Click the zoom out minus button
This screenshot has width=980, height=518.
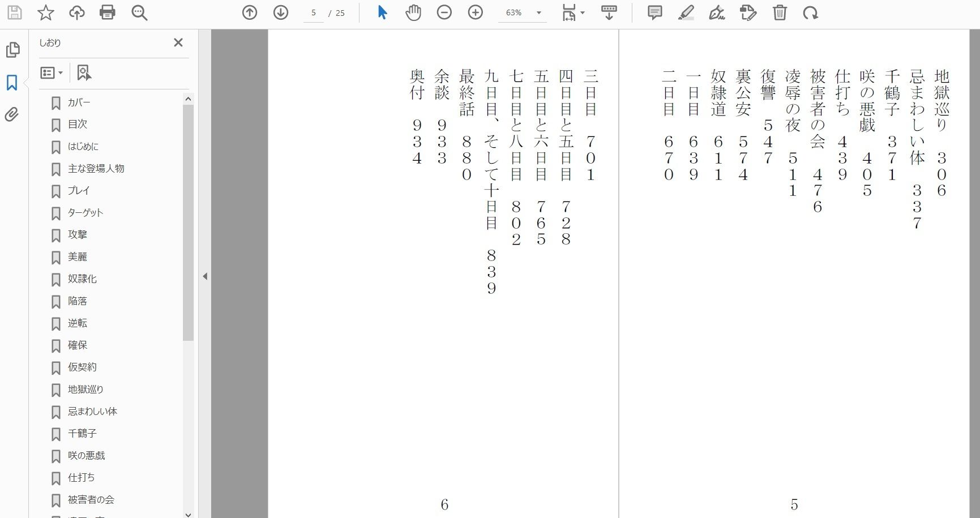(444, 12)
